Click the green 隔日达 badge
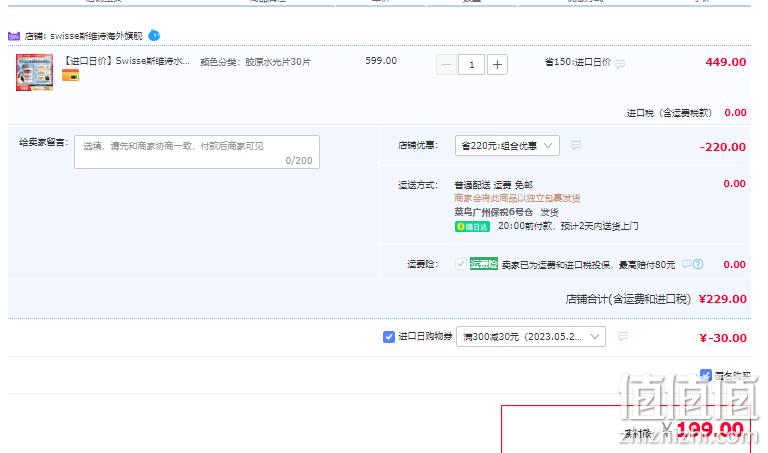 [x=472, y=227]
